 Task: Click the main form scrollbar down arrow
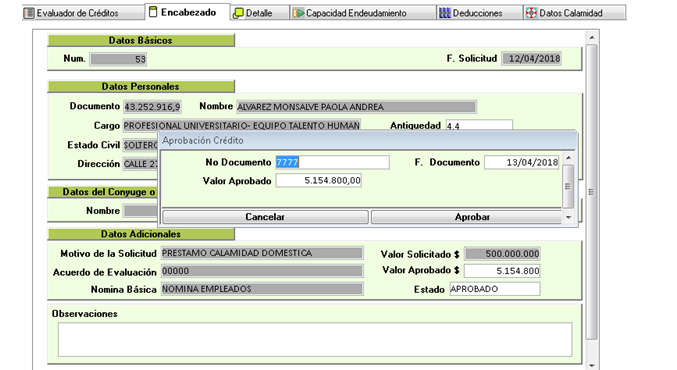pyautogui.click(x=592, y=365)
